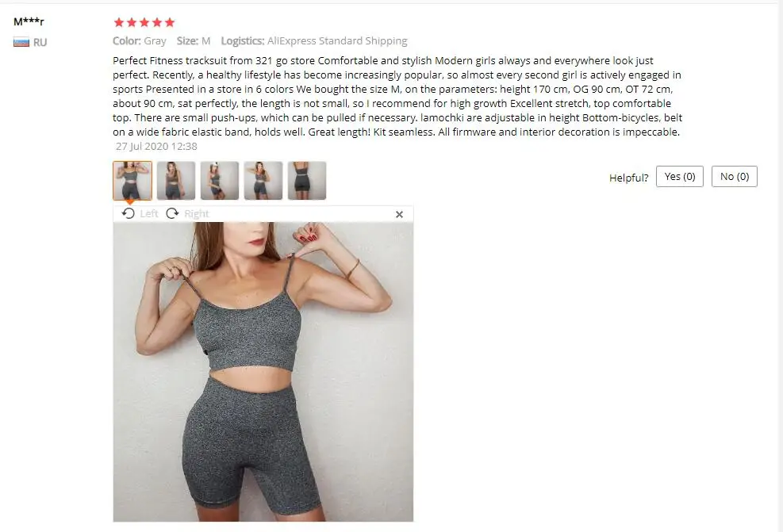Click the middle rating star
The width and height of the screenshot is (783, 532).
pyautogui.click(x=144, y=22)
